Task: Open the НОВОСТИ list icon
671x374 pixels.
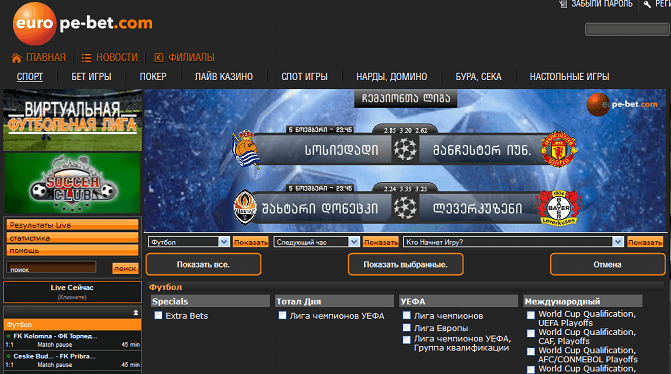Action: tap(86, 58)
